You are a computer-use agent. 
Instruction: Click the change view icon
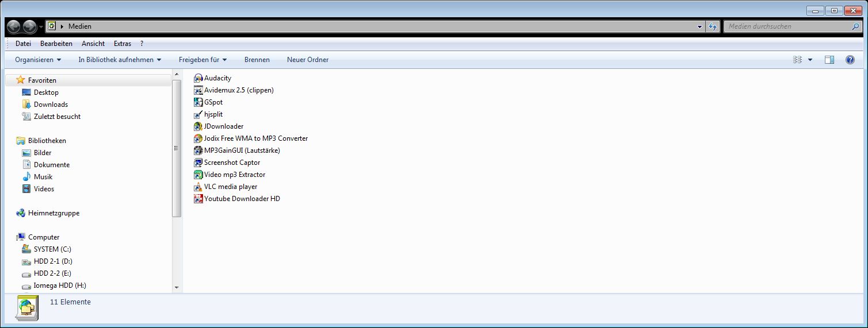point(797,60)
